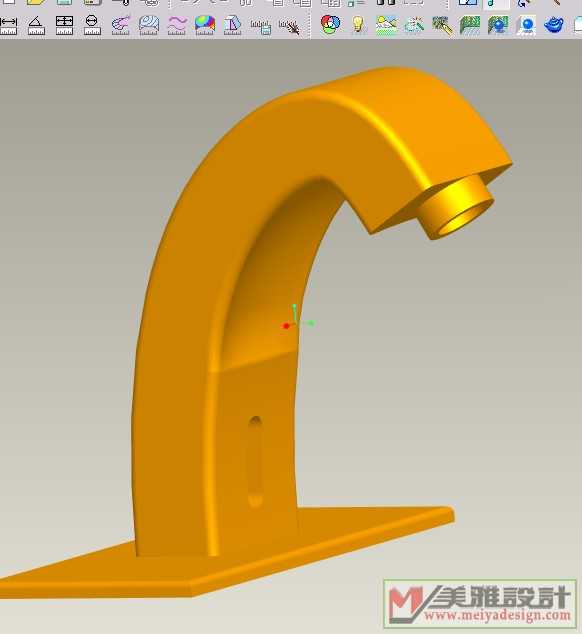
Task: Choose the diameter measurement tool
Action: click(x=92, y=25)
